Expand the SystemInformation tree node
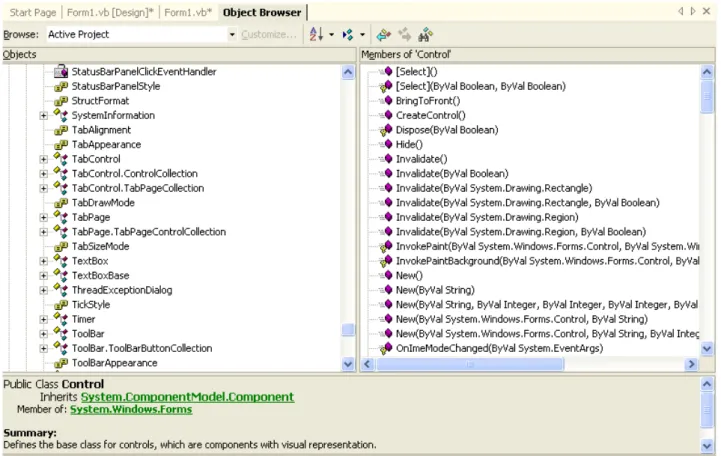Viewport: 721px width, 456px height. 43,115
